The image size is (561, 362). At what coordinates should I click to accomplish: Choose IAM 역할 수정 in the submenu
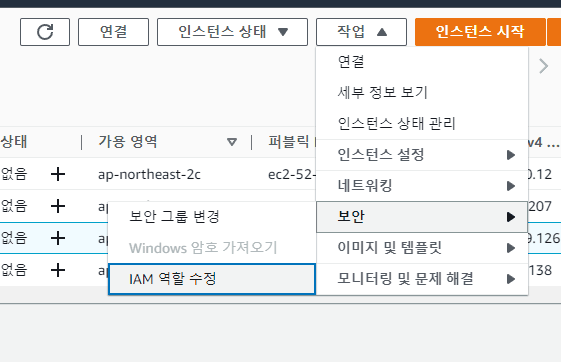[212, 279]
